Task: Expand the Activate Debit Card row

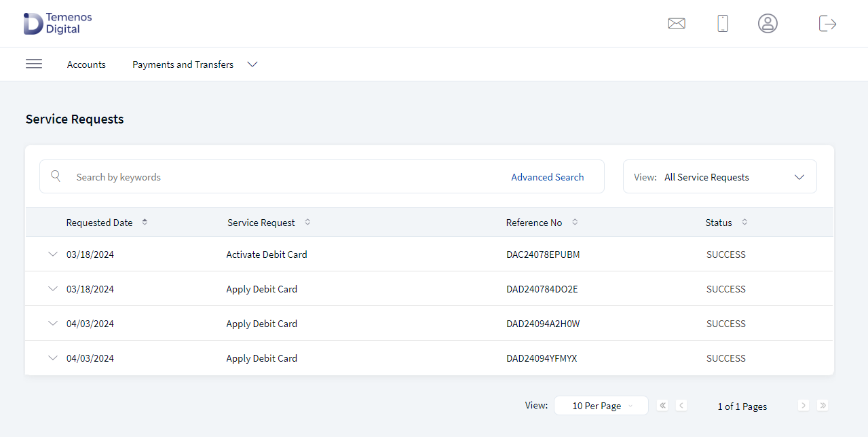Action: coord(53,254)
